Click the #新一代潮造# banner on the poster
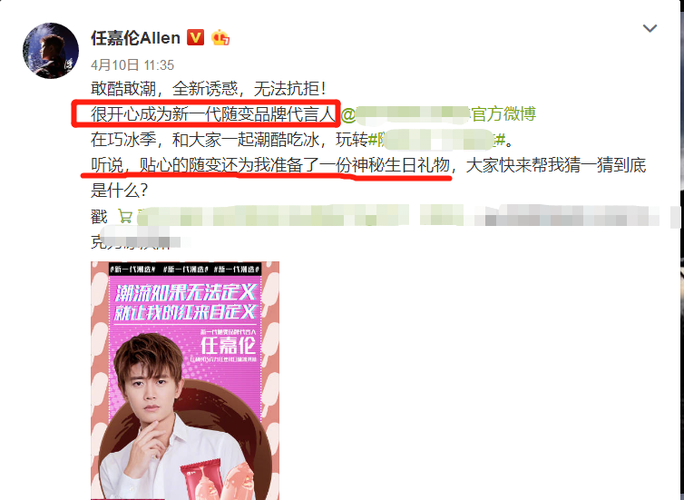Screen dimensions: 684x500 185,270
